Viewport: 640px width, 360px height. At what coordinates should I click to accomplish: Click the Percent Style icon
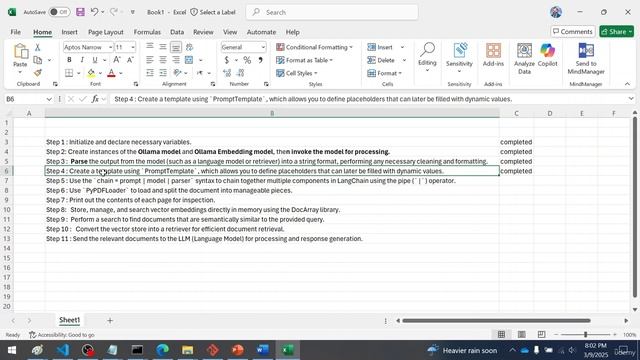coord(247,60)
